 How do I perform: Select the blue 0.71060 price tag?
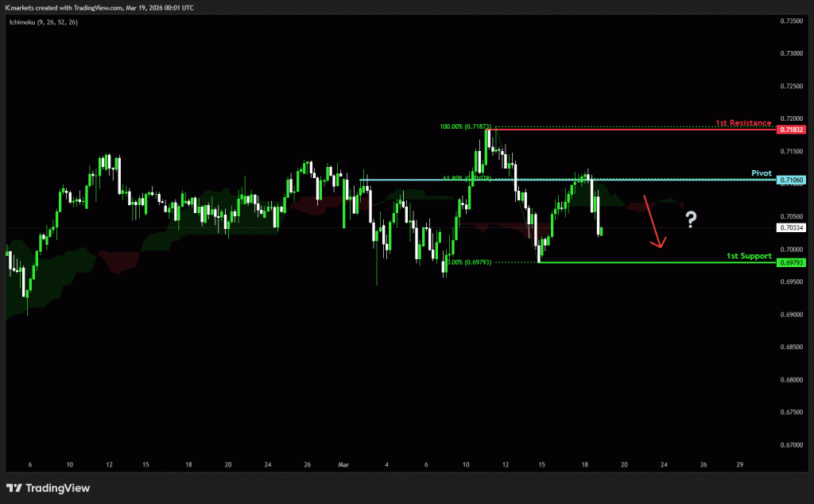pyautogui.click(x=792, y=180)
